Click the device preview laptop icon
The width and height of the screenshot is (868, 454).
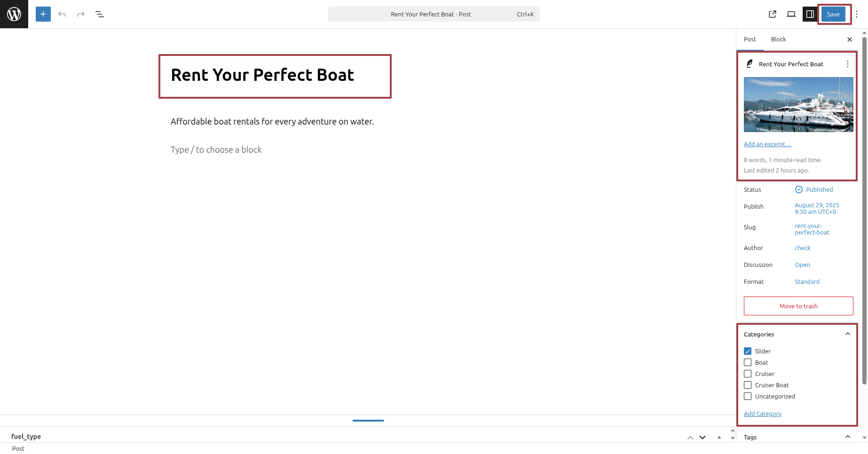click(x=791, y=14)
